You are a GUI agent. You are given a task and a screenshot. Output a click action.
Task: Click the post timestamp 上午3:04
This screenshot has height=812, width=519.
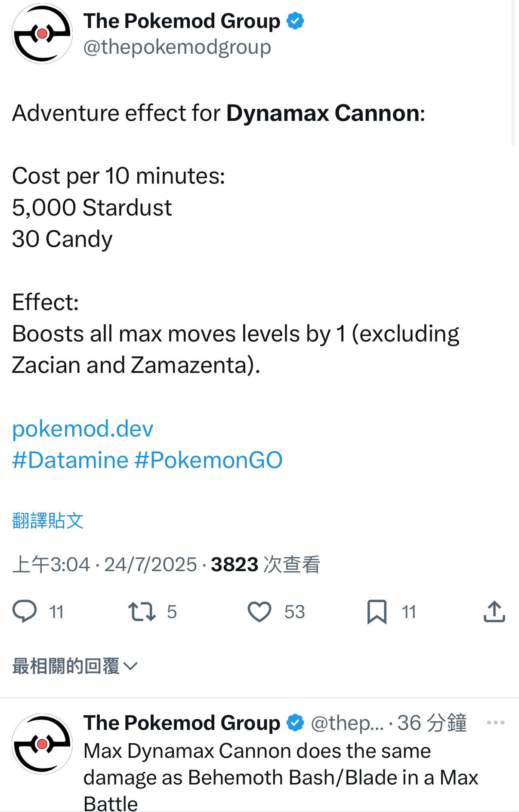pos(51,564)
